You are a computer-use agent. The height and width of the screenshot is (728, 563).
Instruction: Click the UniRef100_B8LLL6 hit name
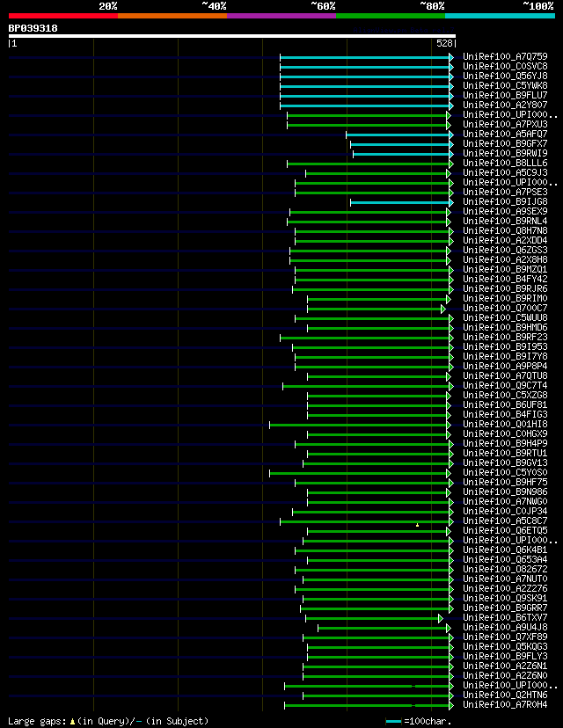tap(505, 163)
